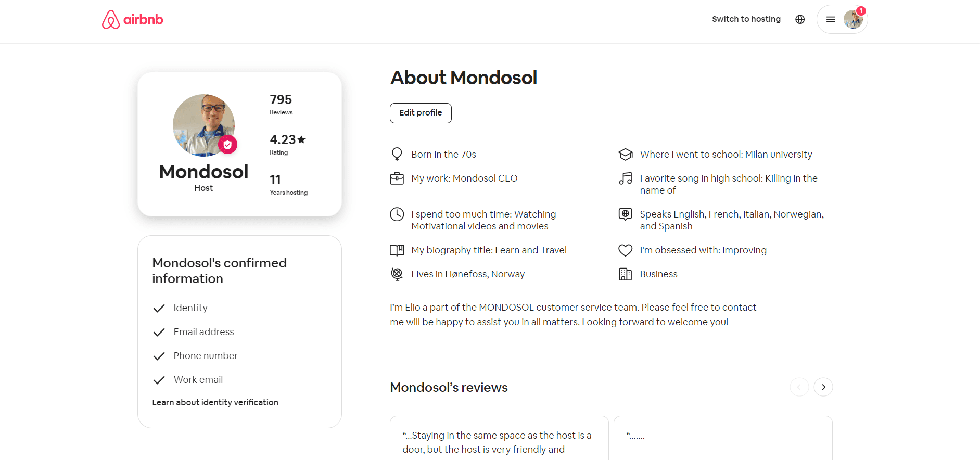Click the briefcase icon next to Mondosol CEO
The height and width of the screenshot is (460, 980).
[397, 178]
